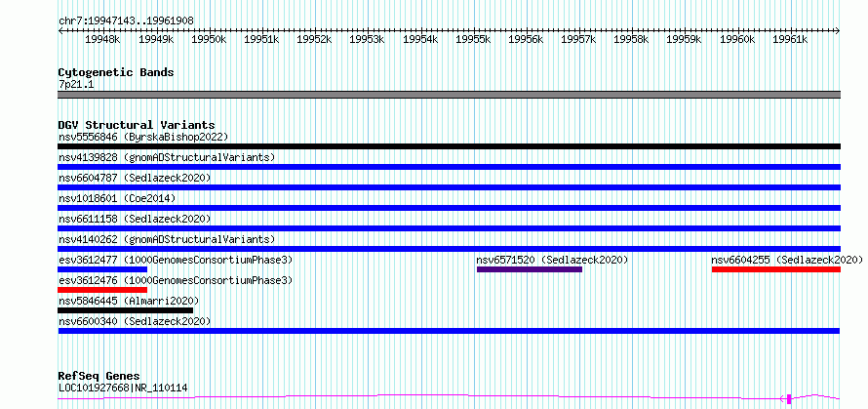Viewport: 868px width, 409px height.
Task: Click the magenta exon block of LOC101927668
Action: (789, 398)
